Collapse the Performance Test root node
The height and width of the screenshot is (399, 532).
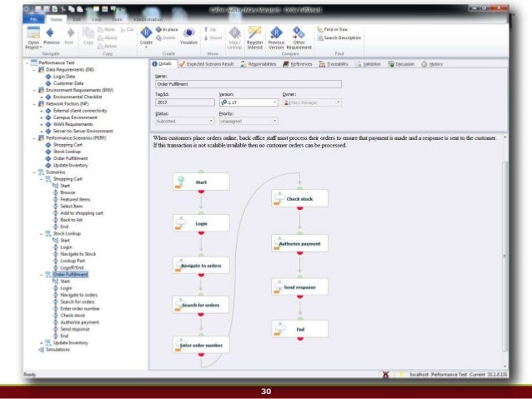coord(28,62)
